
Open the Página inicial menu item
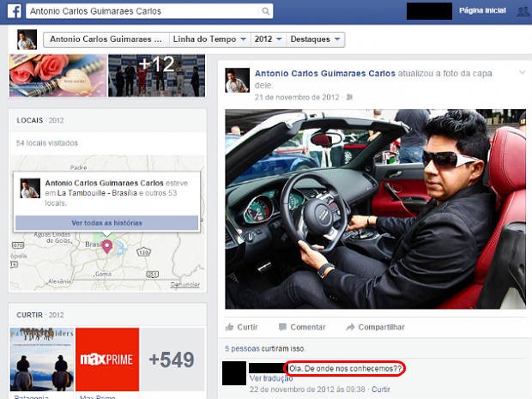482,12
